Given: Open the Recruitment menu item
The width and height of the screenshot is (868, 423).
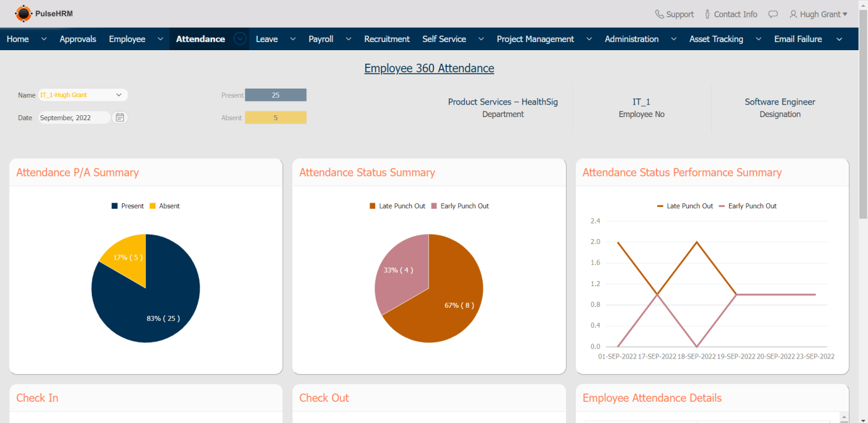Looking at the screenshot, I should pyautogui.click(x=386, y=39).
